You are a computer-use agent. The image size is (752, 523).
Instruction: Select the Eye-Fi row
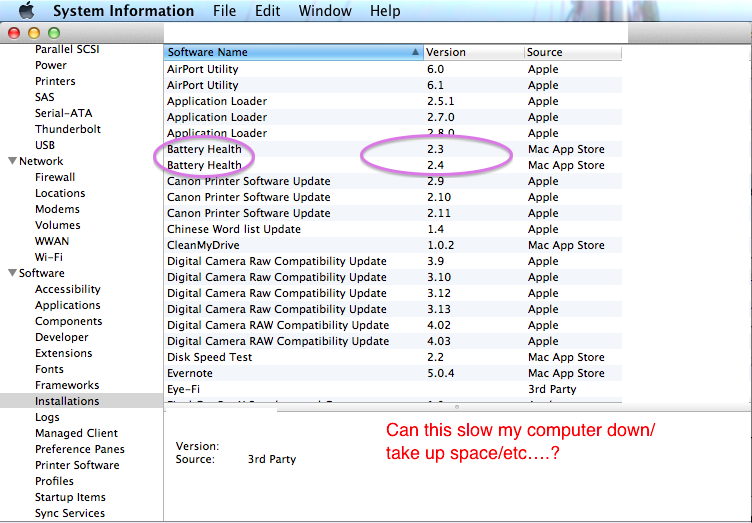[x=393, y=389]
